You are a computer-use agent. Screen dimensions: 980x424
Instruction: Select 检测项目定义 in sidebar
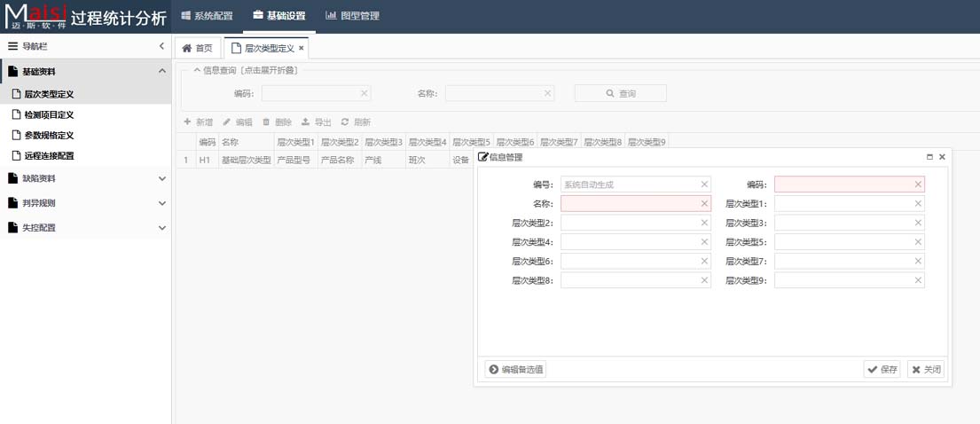[49, 114]
